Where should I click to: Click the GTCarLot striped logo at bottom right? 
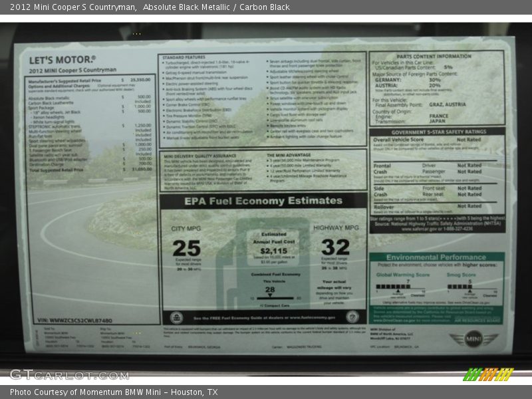point(488,374)
